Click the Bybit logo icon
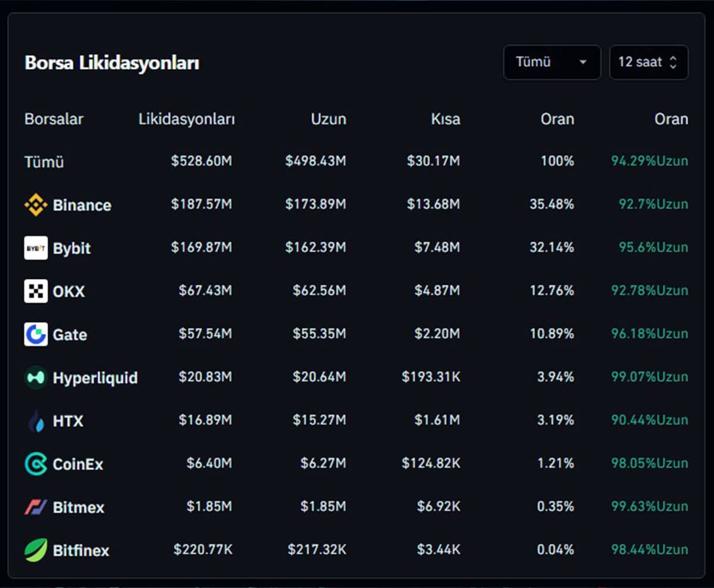 tap(36, 248)
